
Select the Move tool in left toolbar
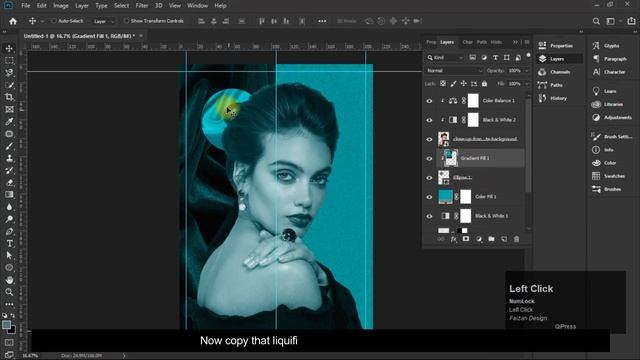coord(9,49)
